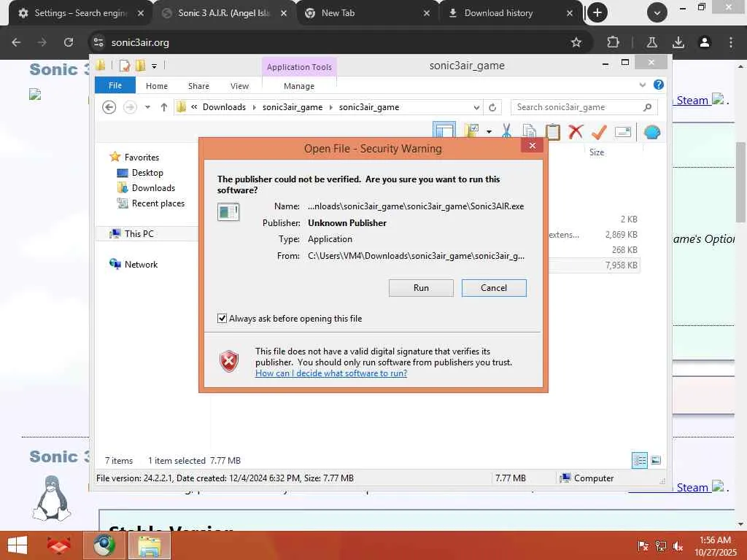Go up one folder level

(x=164, y=107)
